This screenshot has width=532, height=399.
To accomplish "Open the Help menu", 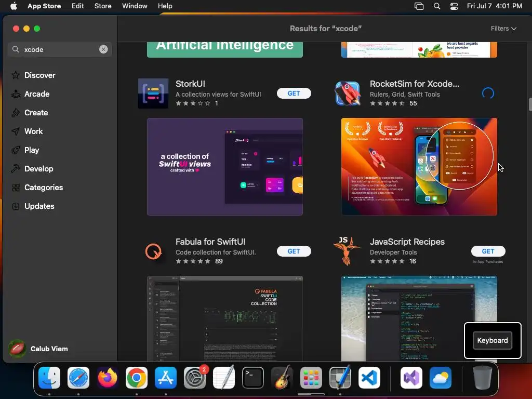I will pyautogui.click(x=165, y=6).
